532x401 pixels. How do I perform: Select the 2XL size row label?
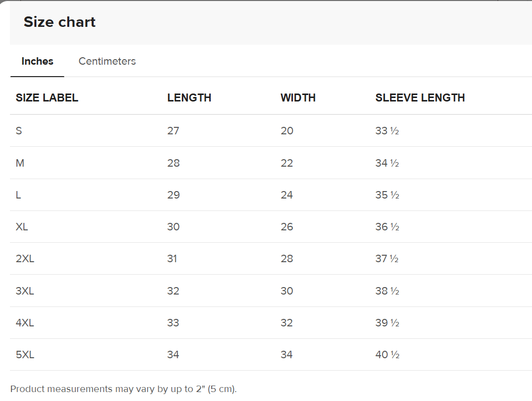tap(25, 259)
